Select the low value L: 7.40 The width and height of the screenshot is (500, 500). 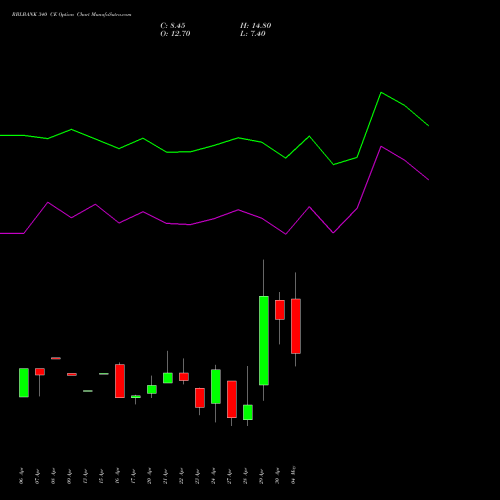[253, 34]
